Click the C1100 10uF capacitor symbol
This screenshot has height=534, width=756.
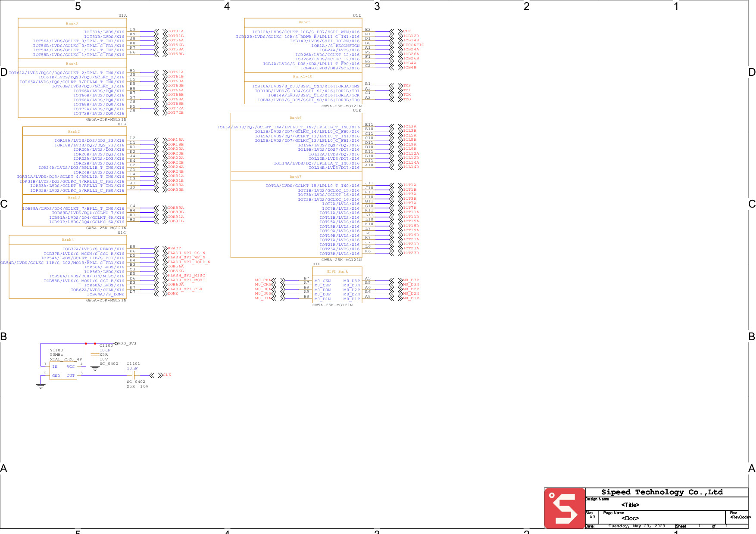point(95,354)
